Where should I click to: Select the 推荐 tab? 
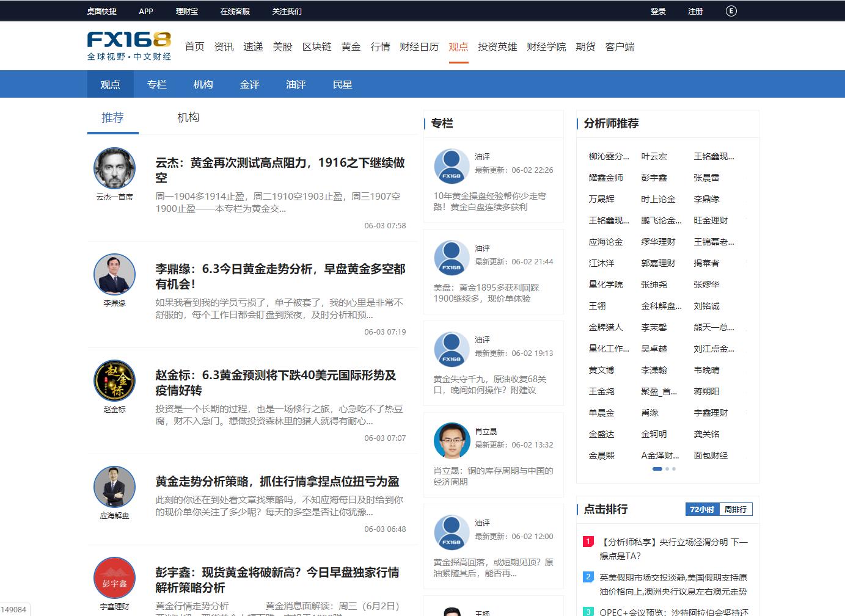pos(112,117)
